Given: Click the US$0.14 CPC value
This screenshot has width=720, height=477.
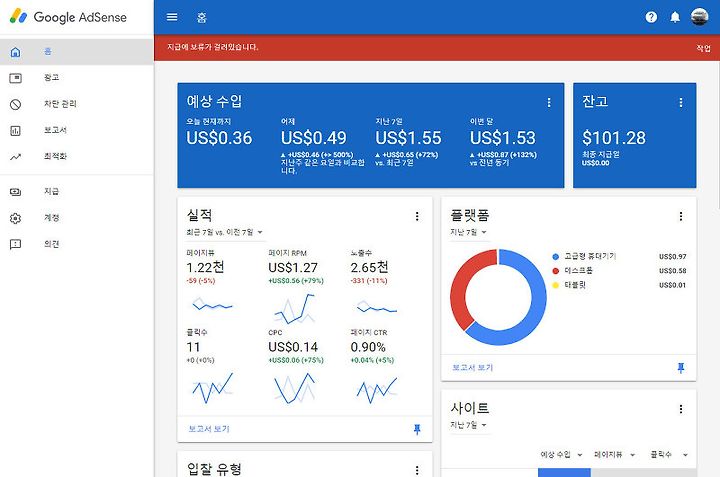Looking at the screenshot, I should 293,347.
